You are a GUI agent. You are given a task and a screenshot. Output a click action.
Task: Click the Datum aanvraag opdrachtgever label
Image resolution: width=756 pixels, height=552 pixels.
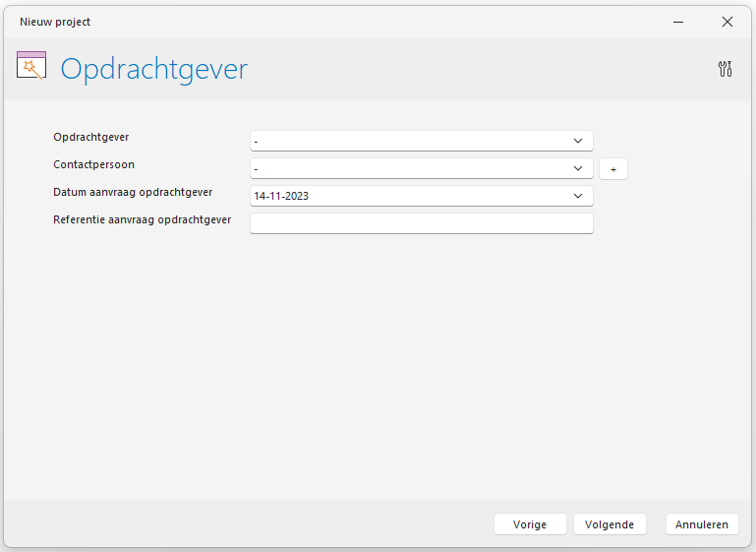133,192
